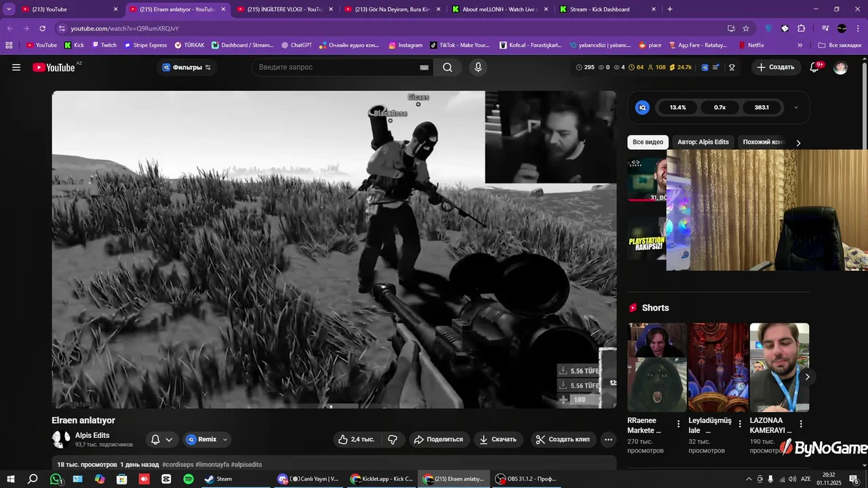Start voice search with the microphone
This screenshot has height=488, width=868.
pos(478,67)
